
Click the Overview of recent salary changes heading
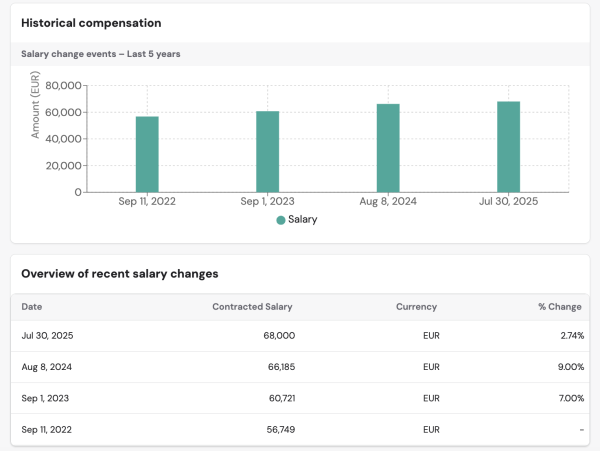tap(119, 274)
